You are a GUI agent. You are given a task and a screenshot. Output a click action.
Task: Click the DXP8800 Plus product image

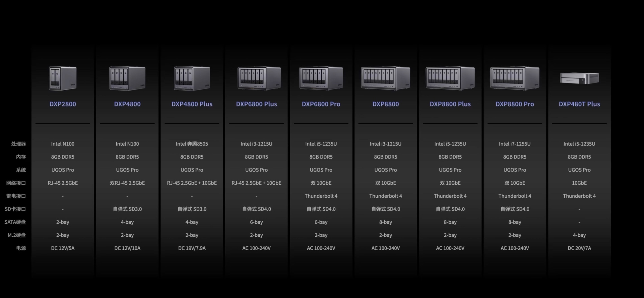coord(450,78)
